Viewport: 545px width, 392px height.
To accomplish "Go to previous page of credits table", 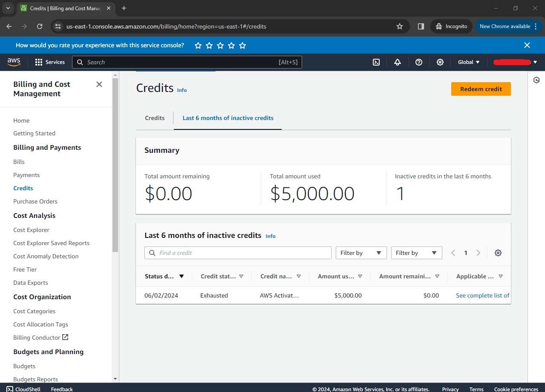I will coord(453,253).
